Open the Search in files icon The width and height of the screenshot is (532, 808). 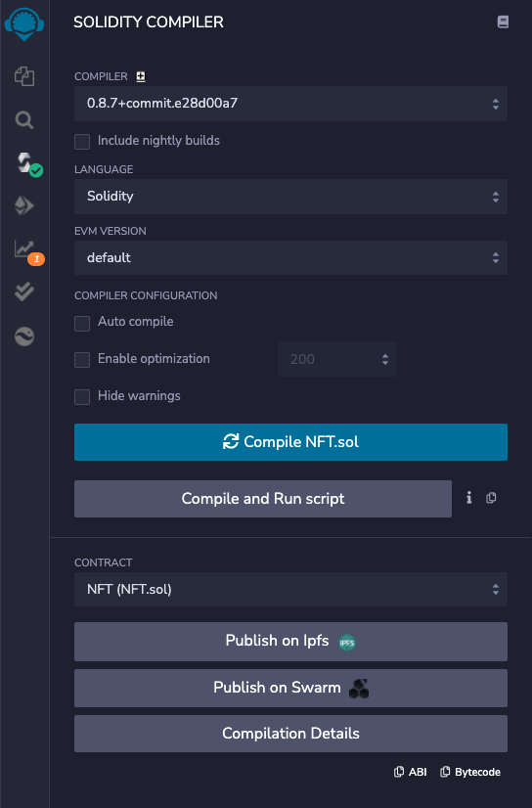pyautogui.click(x=24, y=120)
